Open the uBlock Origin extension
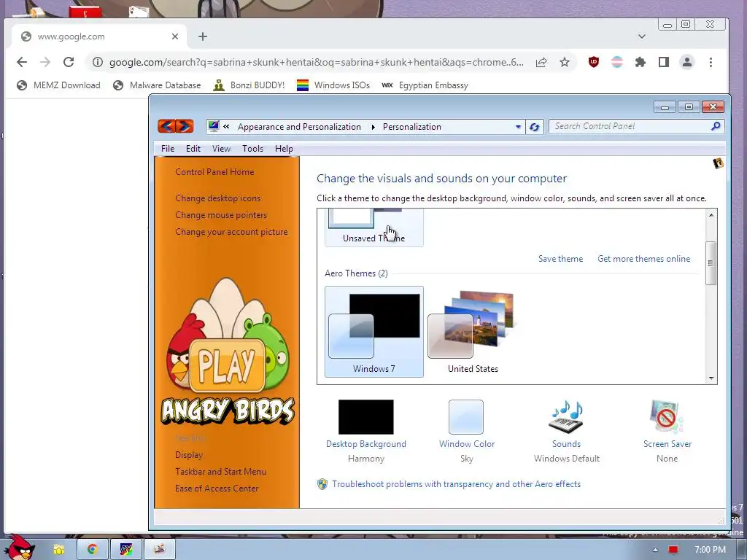Viewport: 747px width, 560px height. tap(594, 62)
